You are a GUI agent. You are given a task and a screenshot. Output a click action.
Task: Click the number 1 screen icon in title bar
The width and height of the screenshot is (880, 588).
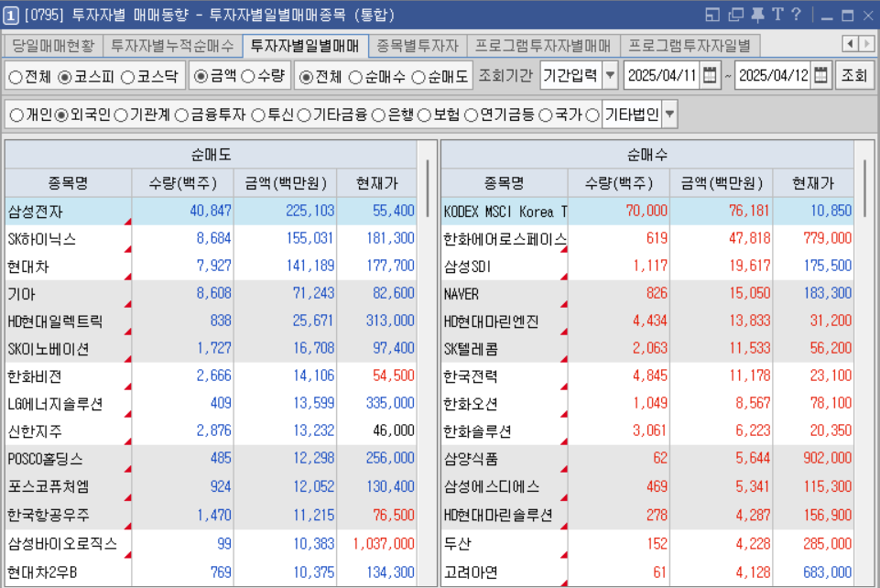(11, 16)
